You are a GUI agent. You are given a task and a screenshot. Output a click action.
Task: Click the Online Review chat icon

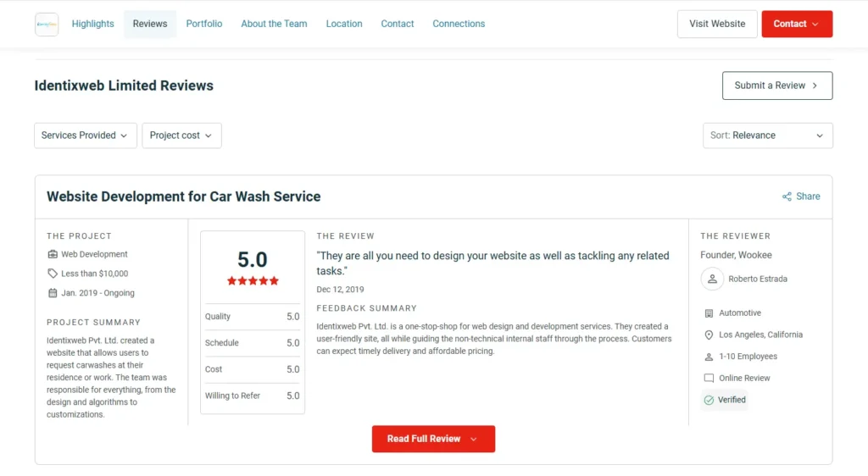pyautogui.click(x=709, y=378)
